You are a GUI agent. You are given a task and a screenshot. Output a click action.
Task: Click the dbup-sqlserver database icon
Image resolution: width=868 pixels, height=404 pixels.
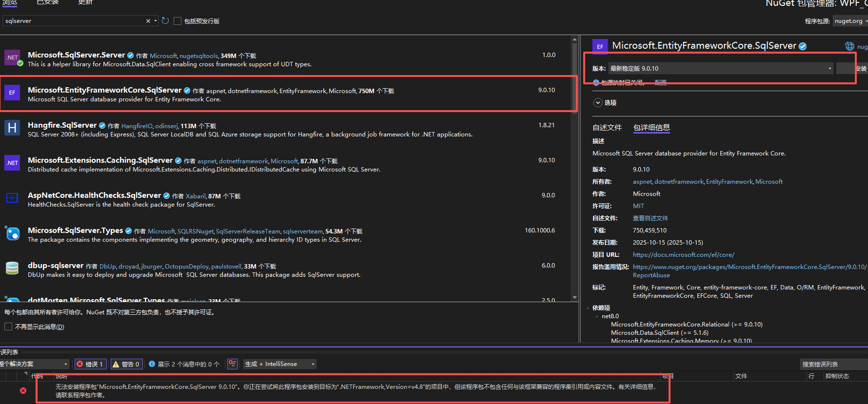pos(12,268)
